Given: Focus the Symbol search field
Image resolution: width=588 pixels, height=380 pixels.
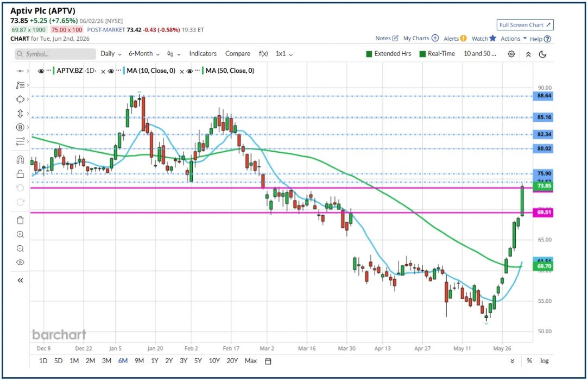Looking at the screenshot, I should pos(55,54).
